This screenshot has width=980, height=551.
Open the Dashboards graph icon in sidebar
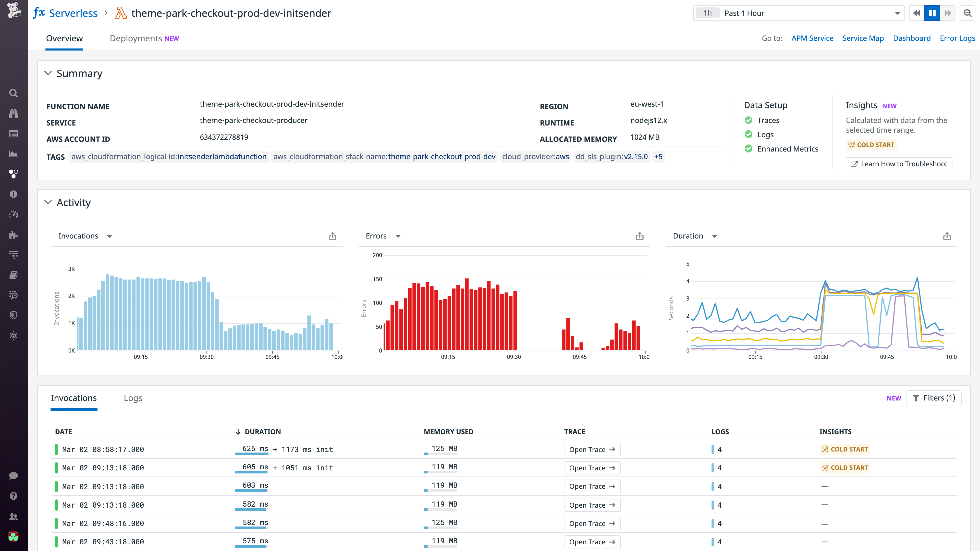point(13,154)
